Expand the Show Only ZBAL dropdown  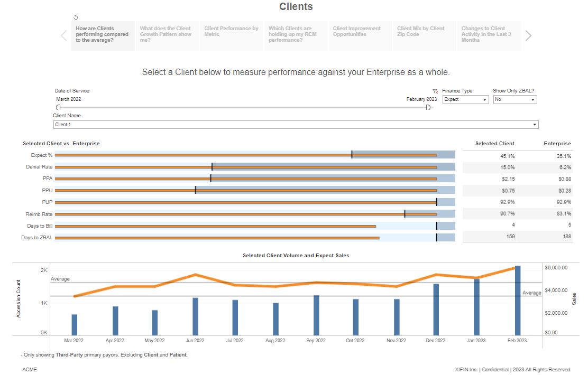point(534,99)
